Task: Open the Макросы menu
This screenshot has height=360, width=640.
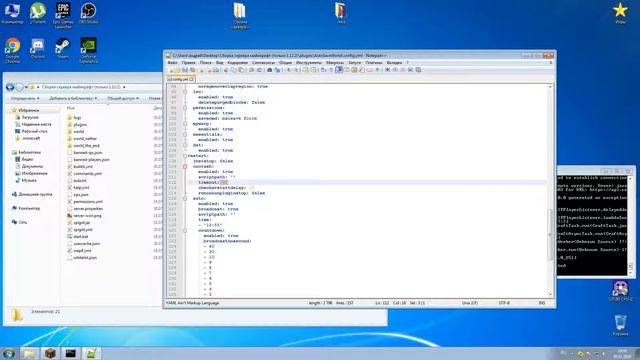Action: [x=335, y=63]
